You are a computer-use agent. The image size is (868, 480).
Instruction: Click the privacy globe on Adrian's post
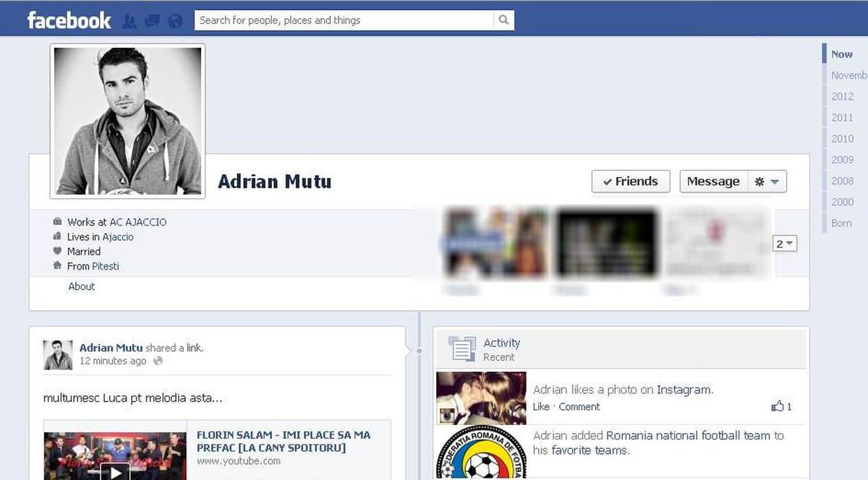(157, 361)
